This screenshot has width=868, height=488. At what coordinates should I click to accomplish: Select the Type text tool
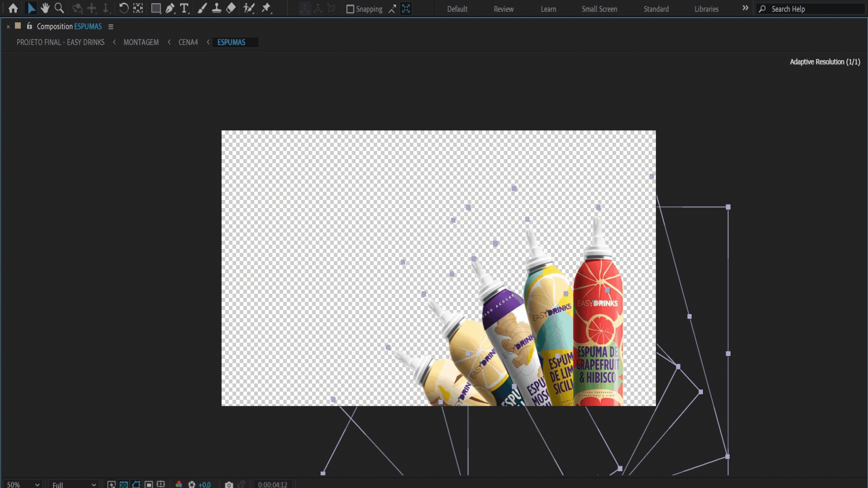point(184,8)
